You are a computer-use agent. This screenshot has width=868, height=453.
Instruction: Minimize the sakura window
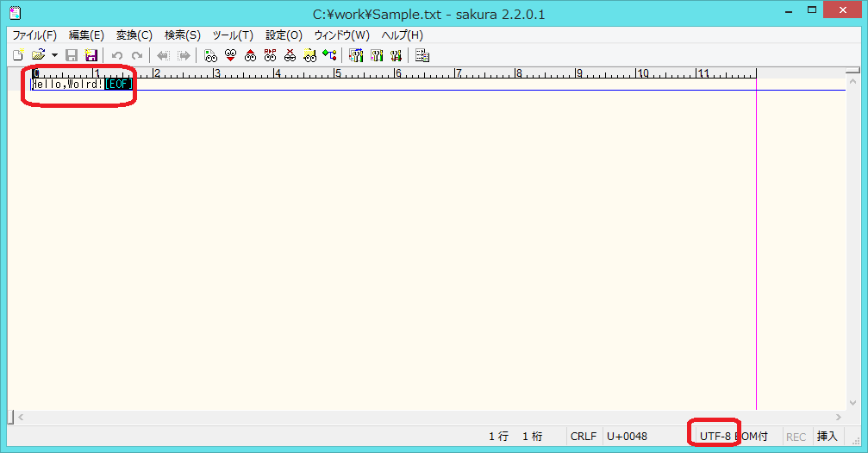pyautogui.click(x=789, y=11)
